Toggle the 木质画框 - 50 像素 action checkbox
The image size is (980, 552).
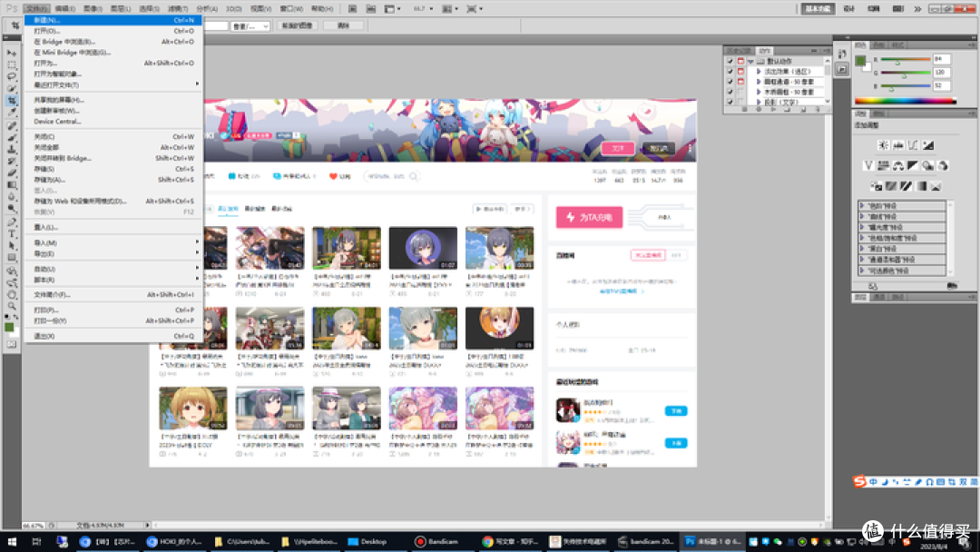730,92
